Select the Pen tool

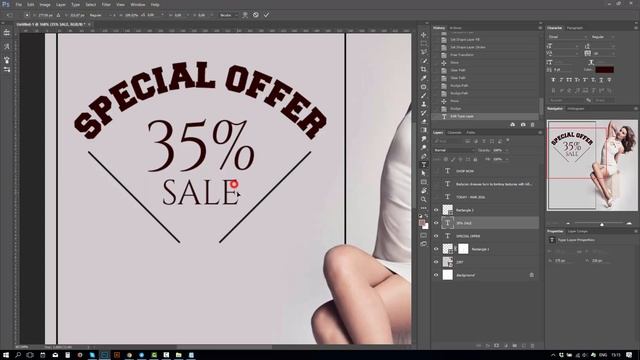424,156
